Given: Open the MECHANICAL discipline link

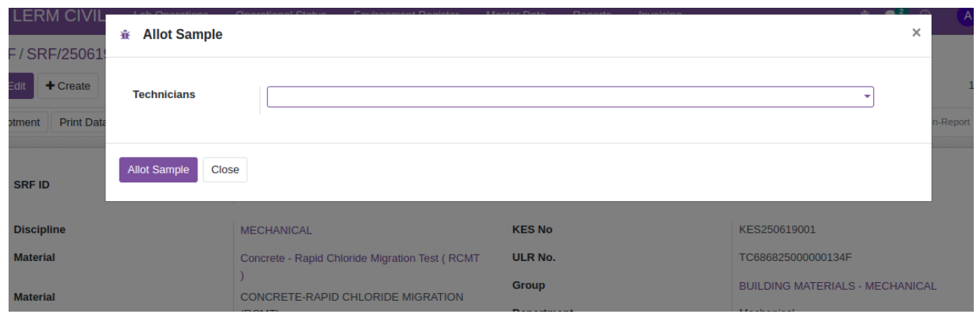Looking at the screenshot, I should click(276, 231).
